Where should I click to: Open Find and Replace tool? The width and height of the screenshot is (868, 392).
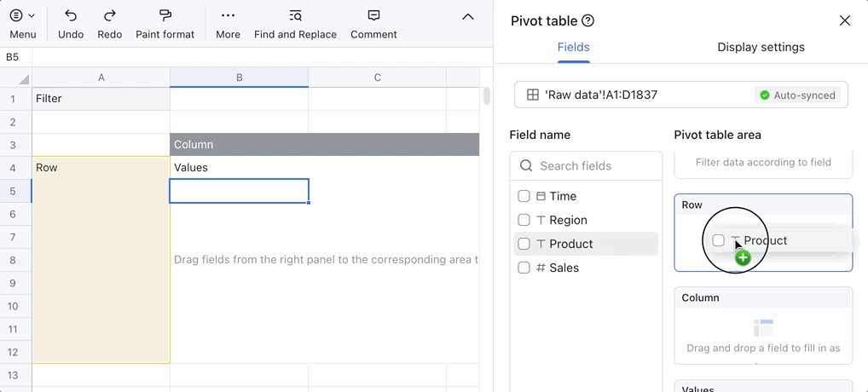pyautogui.click(x=295, y=16)
